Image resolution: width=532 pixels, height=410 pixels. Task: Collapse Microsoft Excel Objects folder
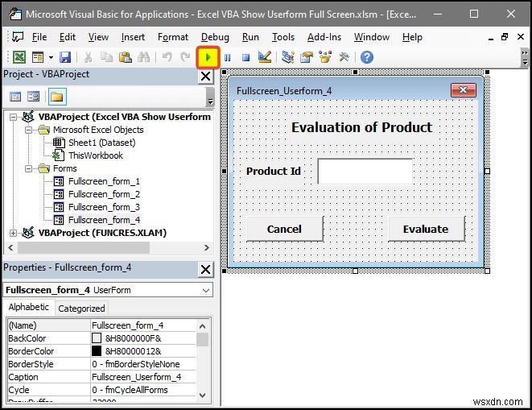(29, 130)
